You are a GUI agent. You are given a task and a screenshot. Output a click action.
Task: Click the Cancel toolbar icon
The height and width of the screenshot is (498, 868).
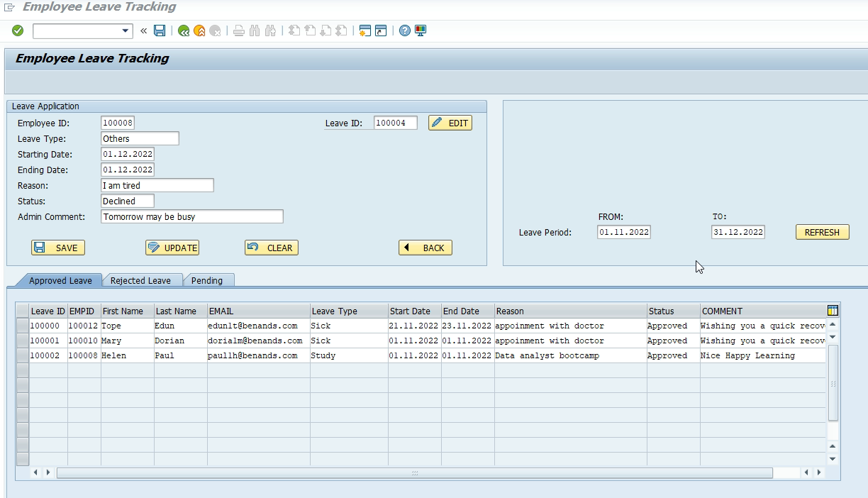tap(213, 31)
